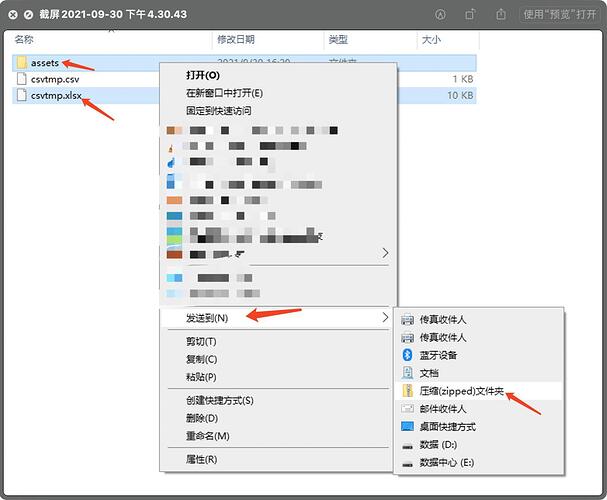Choose 删除(D) from the context menu

pyautogui.click(x=278, y=418)
